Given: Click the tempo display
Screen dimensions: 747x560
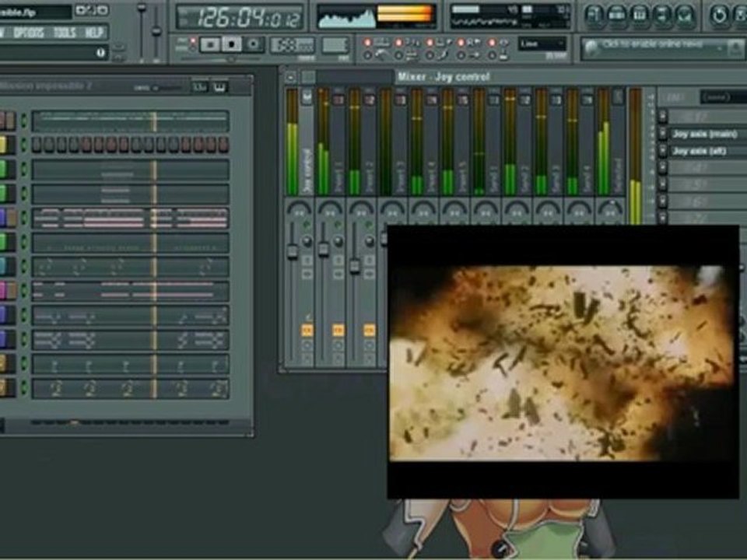Looking at the screenshot, I should [x=293, y=45].
